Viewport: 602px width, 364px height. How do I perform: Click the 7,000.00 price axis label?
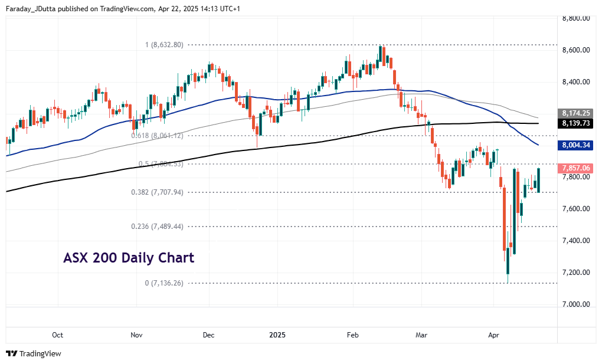577,304
